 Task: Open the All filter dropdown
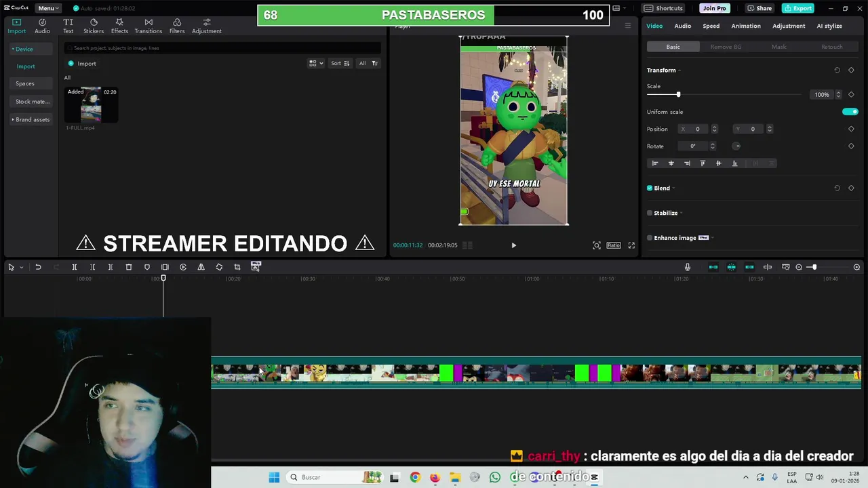tap(367, 63)
